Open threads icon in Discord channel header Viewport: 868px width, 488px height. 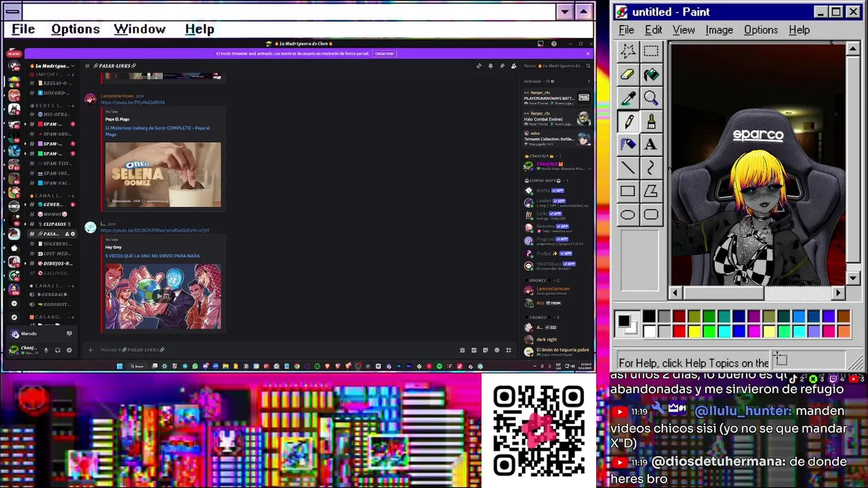coord(479,66)
